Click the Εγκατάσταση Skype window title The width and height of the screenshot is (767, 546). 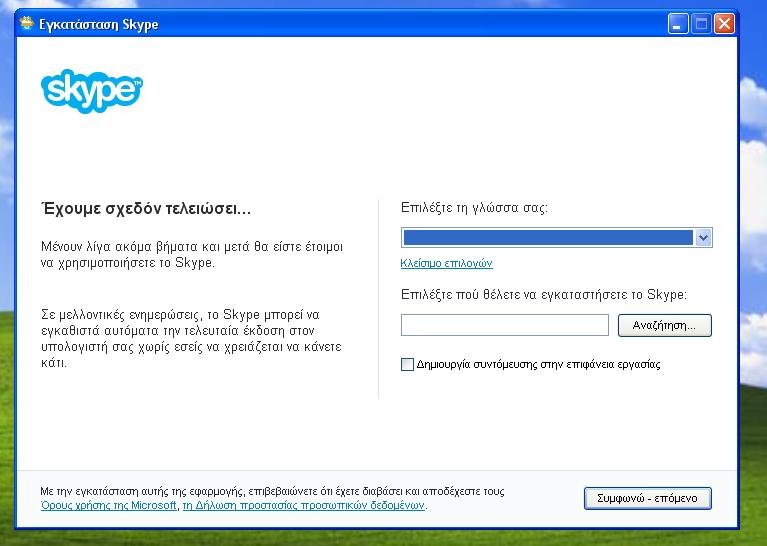point(99,24)
